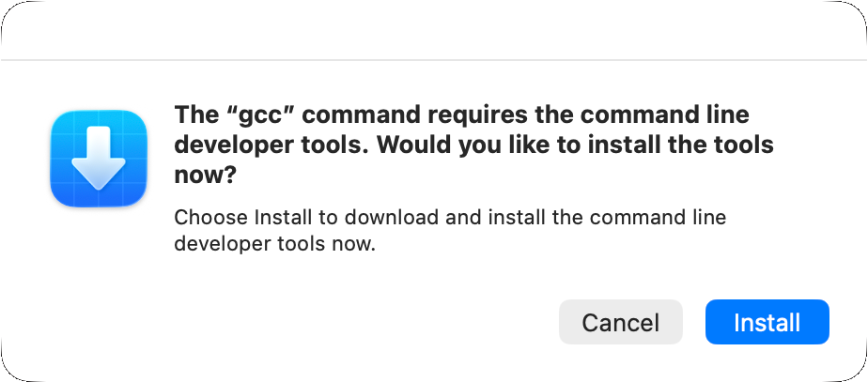The image size is (868, 382).
Task: Click "developer tools now." in the body text
Action: tap(274, 244)
